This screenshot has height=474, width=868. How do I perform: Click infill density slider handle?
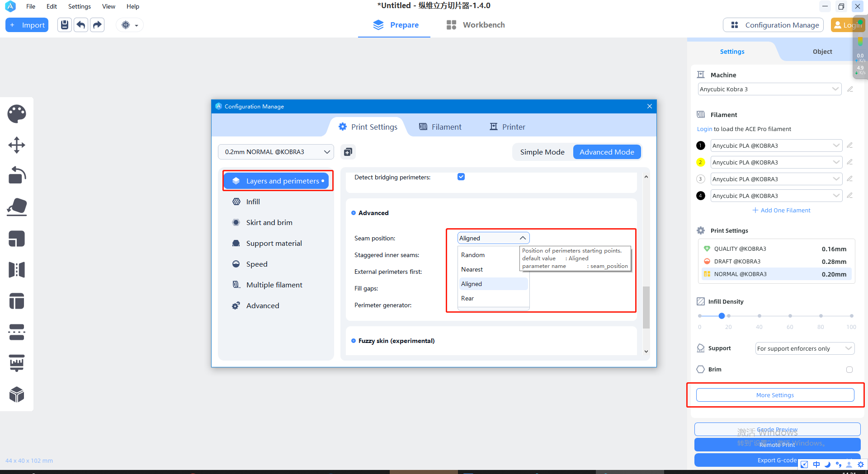[x=722, y=316]
